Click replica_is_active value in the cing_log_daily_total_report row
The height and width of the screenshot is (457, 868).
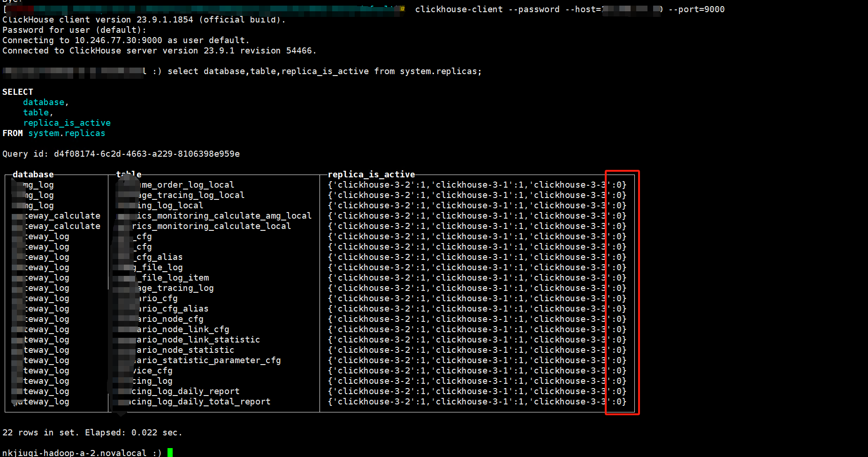point(477,402)
